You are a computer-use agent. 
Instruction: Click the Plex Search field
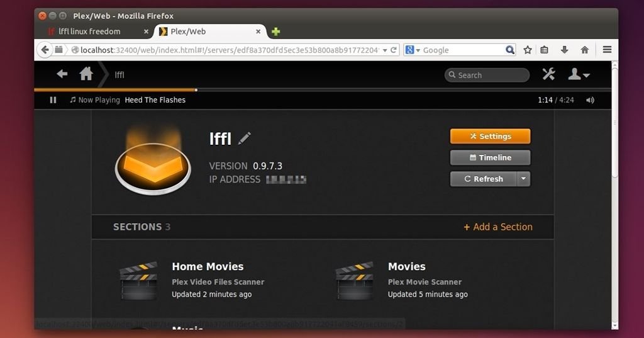[x=487, y=75]
